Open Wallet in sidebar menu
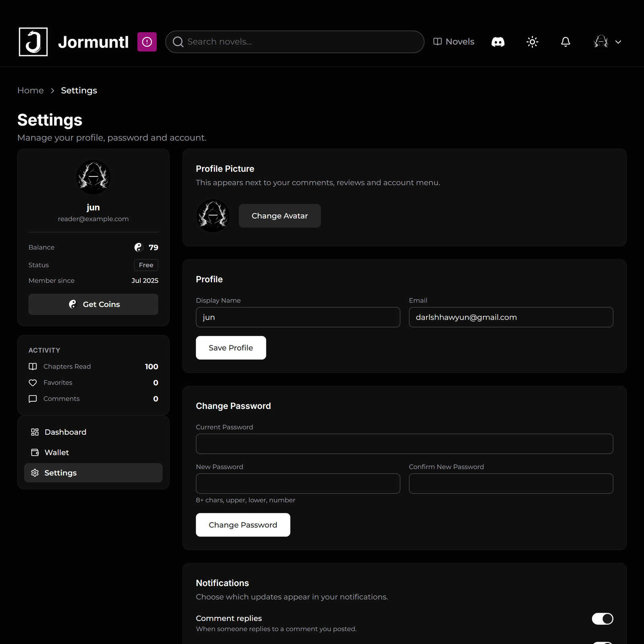Screen dimensions: 644x644 (93, 452)
